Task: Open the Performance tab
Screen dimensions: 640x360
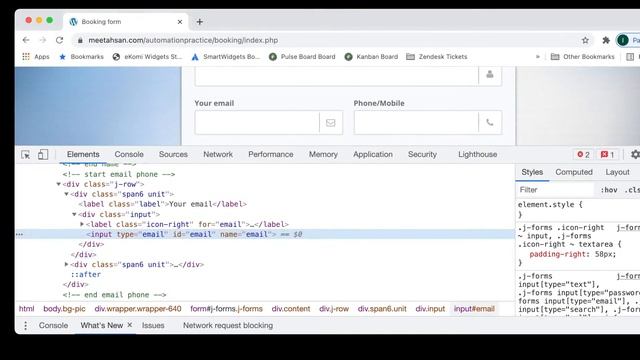Action: 271,154
